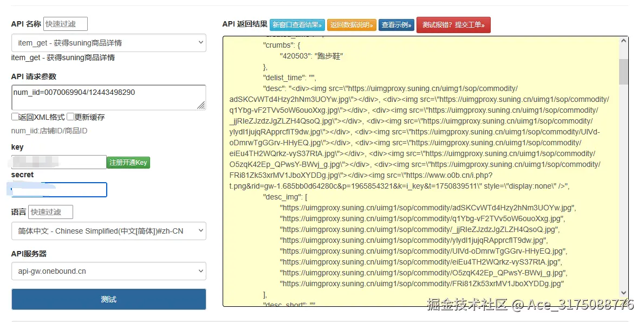
Task: Click the "delist_time" line in results
Action: click(x=289, y=78)
